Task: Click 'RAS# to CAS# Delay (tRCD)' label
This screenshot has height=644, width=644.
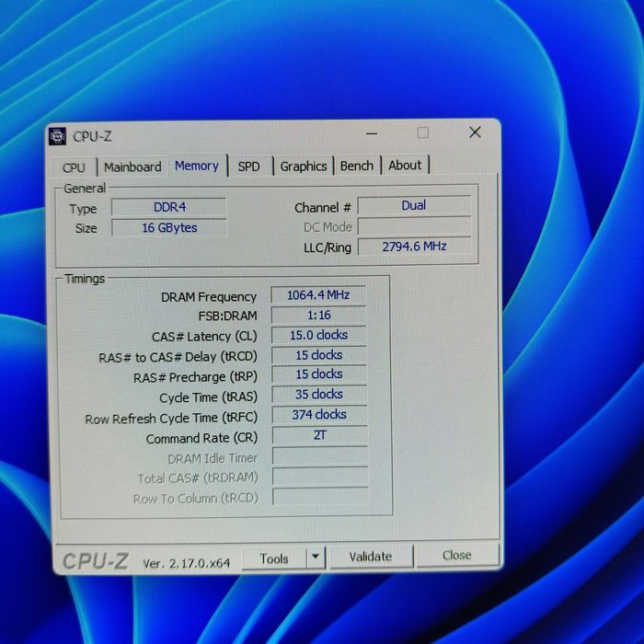Action: pos(178,357)
